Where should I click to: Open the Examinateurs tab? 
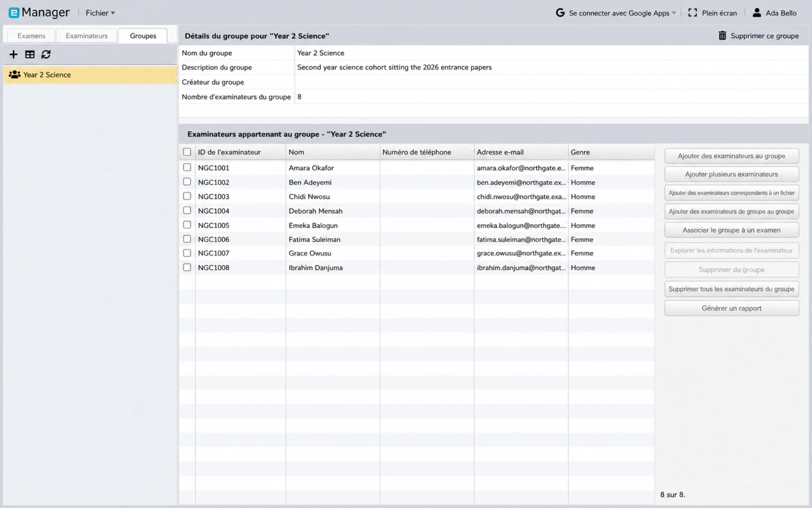[87, 36]
